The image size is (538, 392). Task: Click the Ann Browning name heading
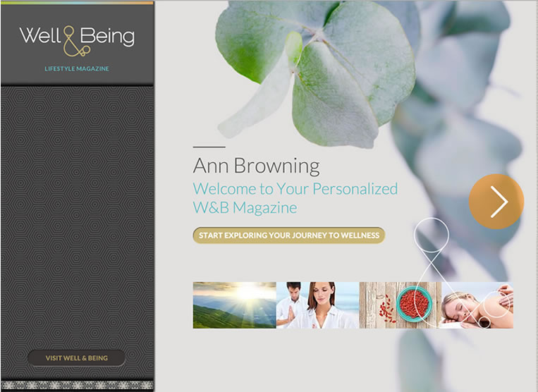coord(256,166)
